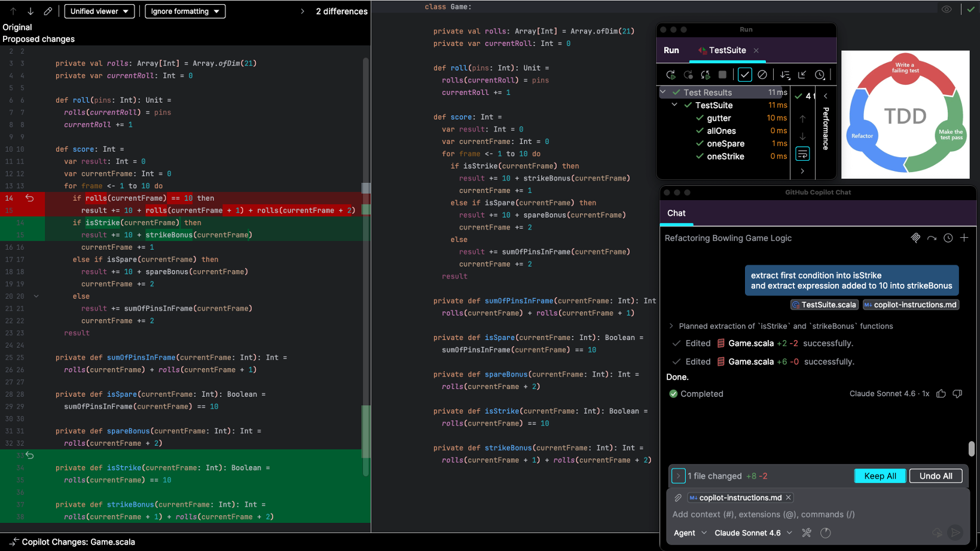Click the Keep All button
This screenshot has height=551, width=980.
click(x=880, y=476)
